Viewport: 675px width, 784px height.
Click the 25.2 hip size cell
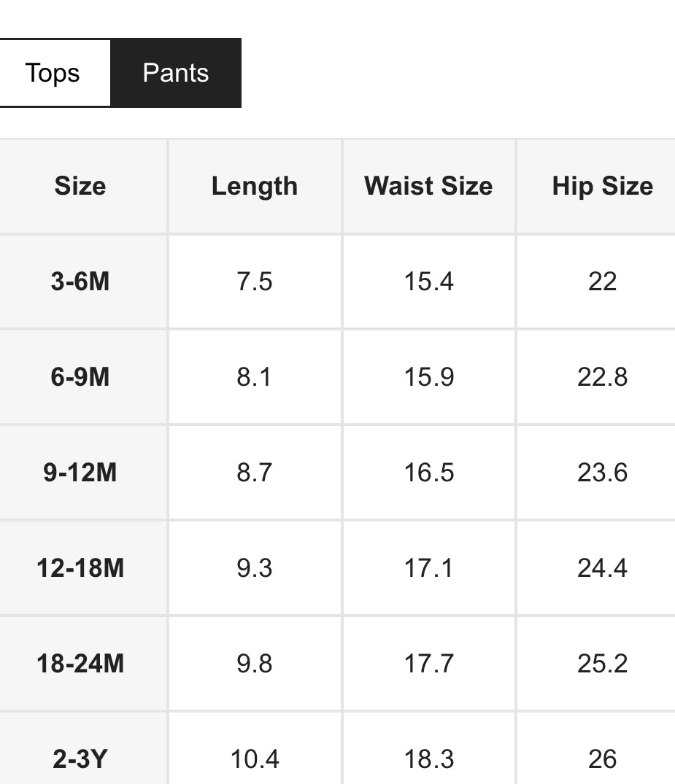(602, 664)
